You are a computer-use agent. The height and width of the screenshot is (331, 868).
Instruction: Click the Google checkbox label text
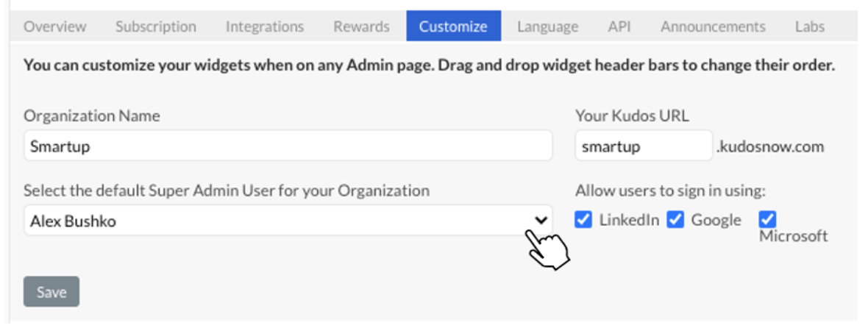[716, 220]
